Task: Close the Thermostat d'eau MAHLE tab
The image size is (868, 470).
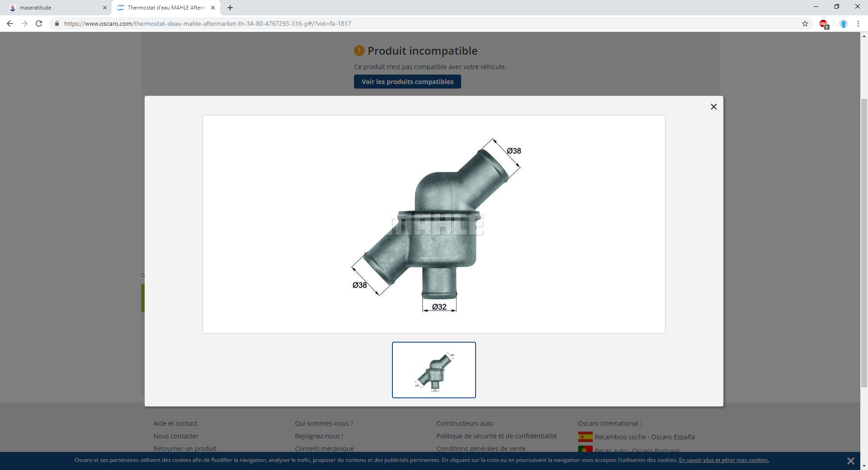Action: click(x=213, y=8)
